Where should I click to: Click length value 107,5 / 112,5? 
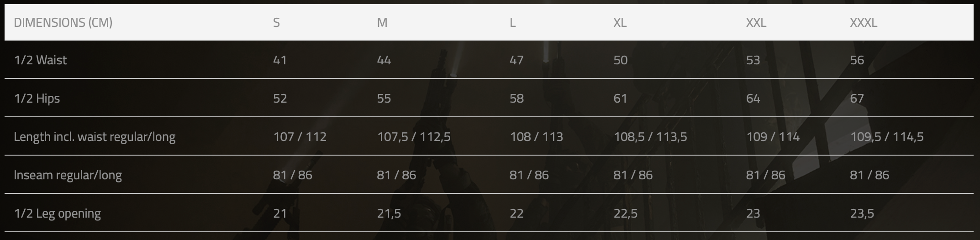click(x=414, y=137)
